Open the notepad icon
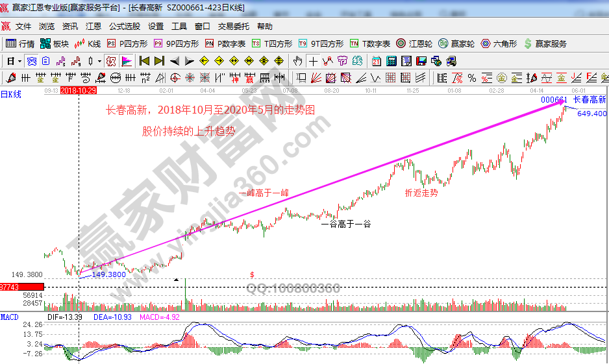This screenshot has height=364, width=609. [406, 61]
